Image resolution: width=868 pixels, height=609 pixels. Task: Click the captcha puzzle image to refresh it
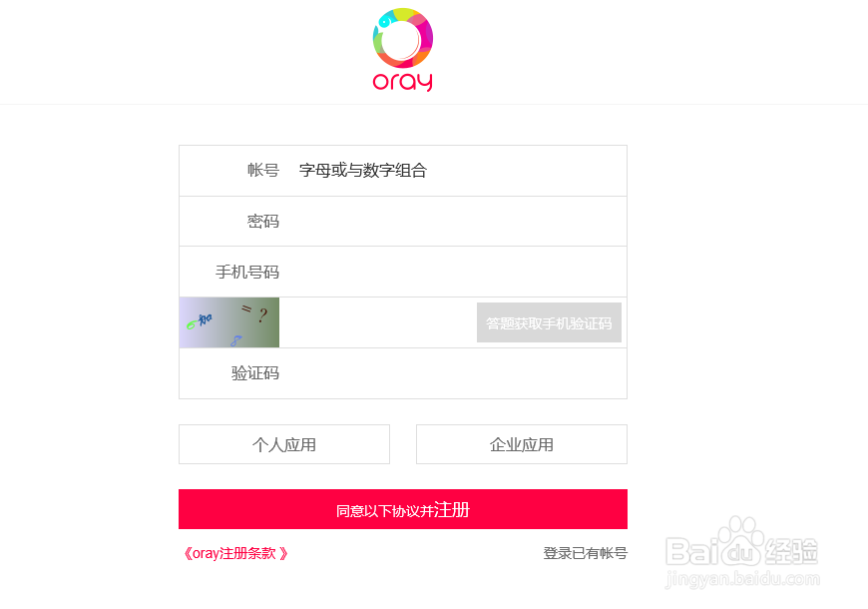click(228, 321)
